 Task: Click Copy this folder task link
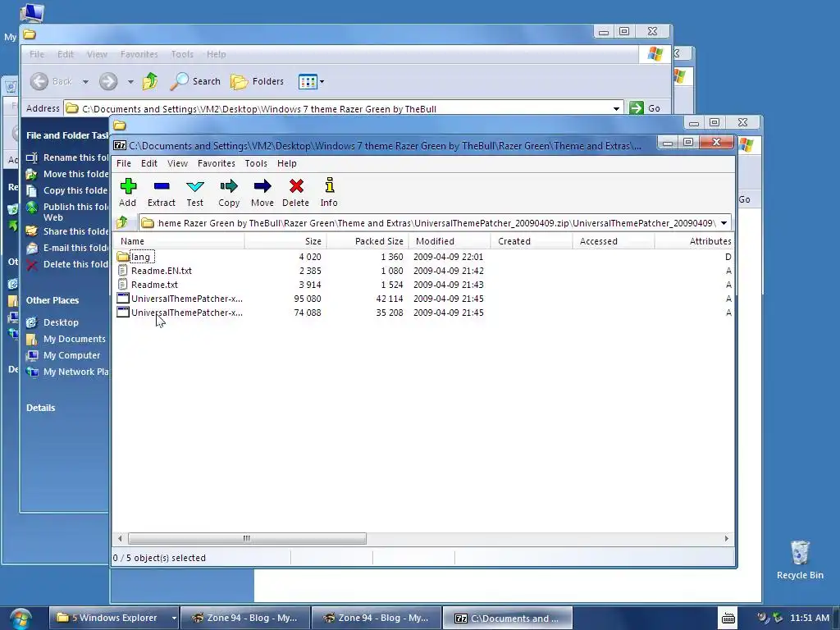tap(67, 190)
